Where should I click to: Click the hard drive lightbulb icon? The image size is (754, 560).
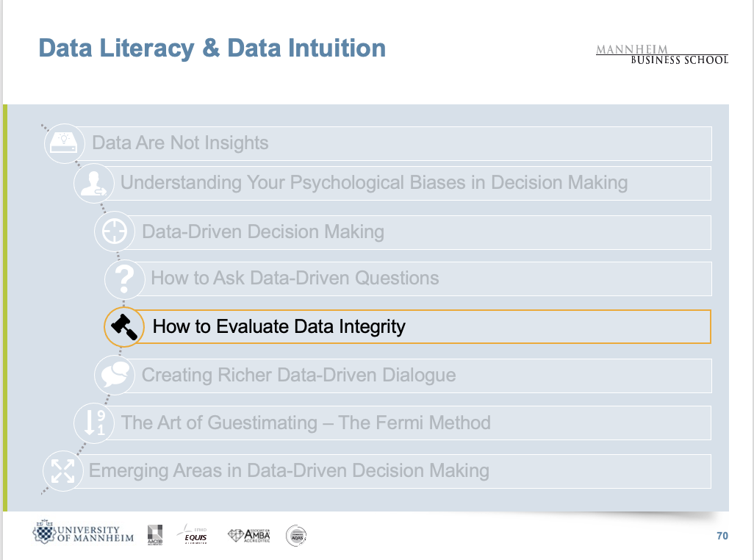(x=63, y=143)
